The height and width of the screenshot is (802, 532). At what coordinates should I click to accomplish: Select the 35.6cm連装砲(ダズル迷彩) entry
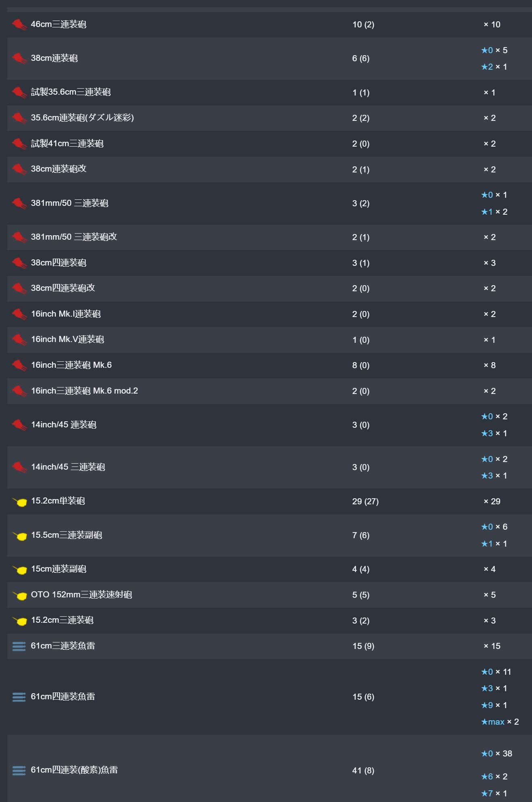coord(82,118)
